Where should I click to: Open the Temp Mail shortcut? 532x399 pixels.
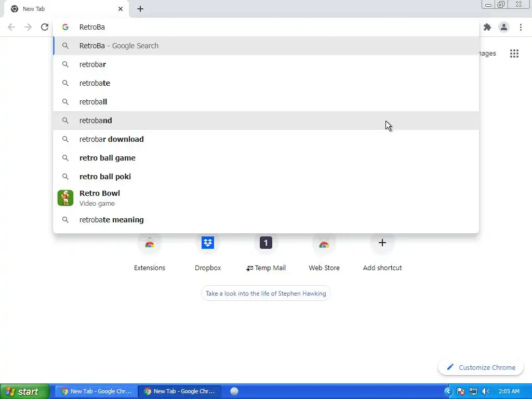pyautogui.click(x=266, y=253)
